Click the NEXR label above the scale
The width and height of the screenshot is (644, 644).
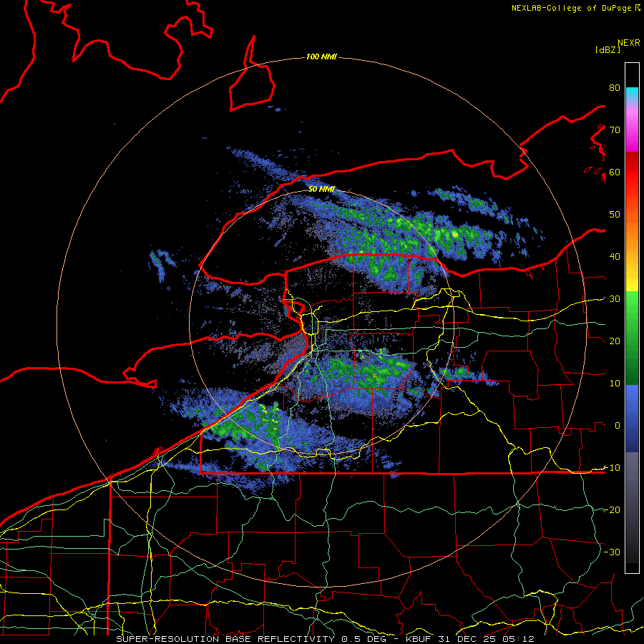[x=629, y=43]
